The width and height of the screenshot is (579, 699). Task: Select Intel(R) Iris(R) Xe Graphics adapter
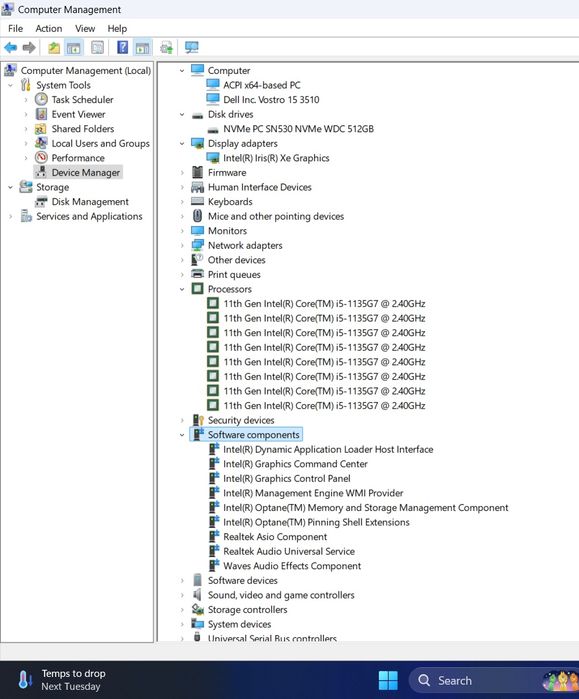click(x=276, y=158)
